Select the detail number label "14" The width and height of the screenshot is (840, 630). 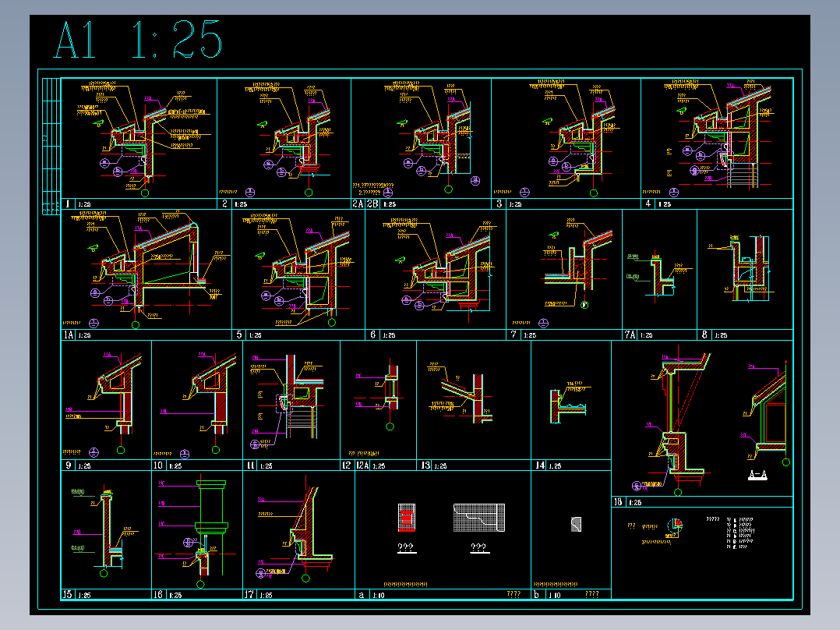[x=541, y=465]
